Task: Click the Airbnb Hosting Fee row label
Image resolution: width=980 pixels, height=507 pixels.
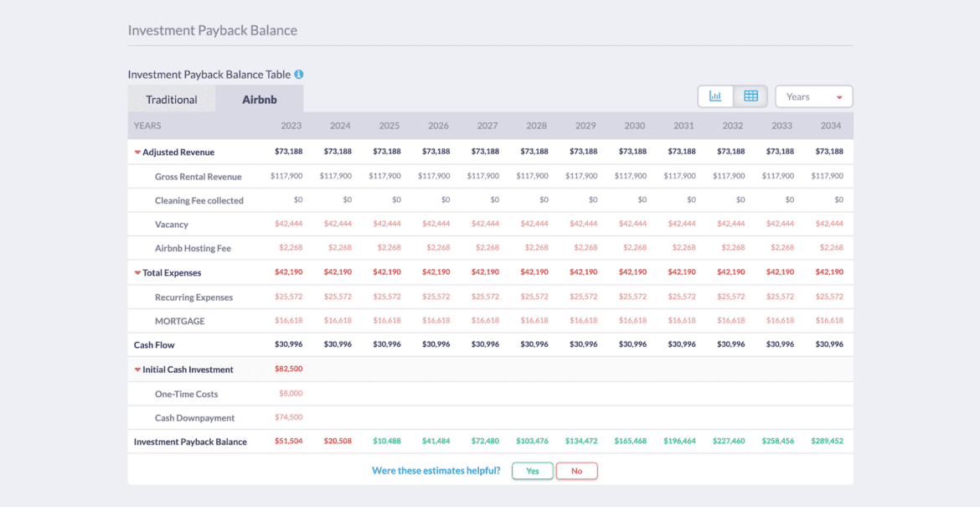Action: coord(193,248)
